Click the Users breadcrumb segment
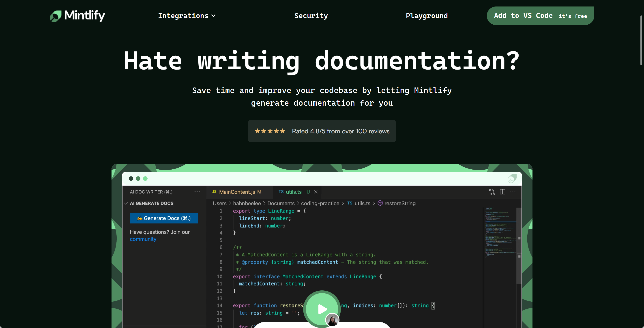The width and height of the screenshot is (644, 328). tap(219, 203)
